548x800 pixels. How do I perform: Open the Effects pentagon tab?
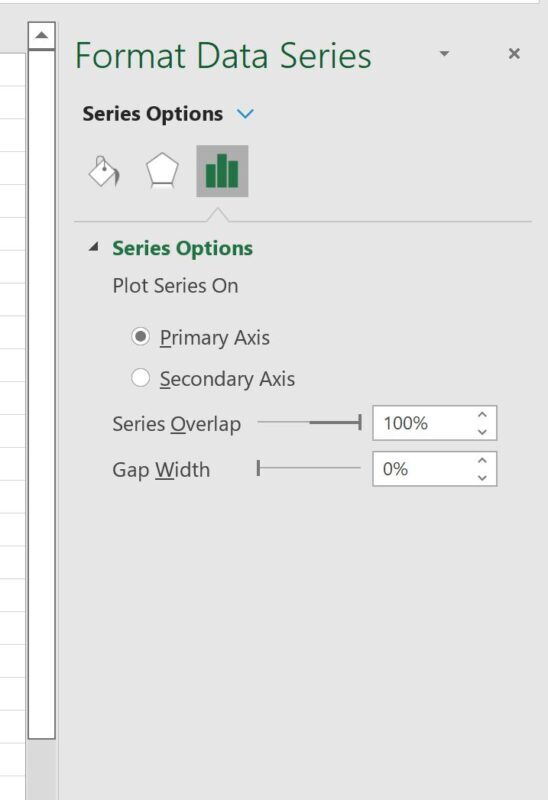[x=162, y=171]
